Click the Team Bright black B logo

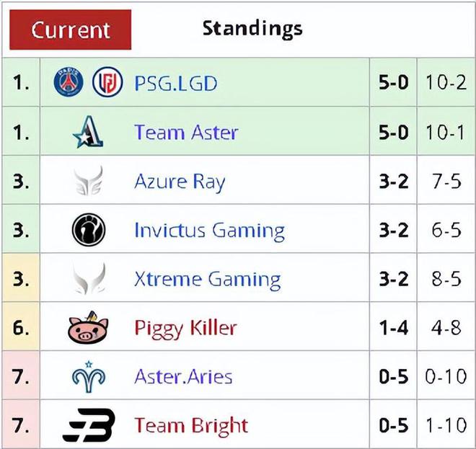point(89,425)
